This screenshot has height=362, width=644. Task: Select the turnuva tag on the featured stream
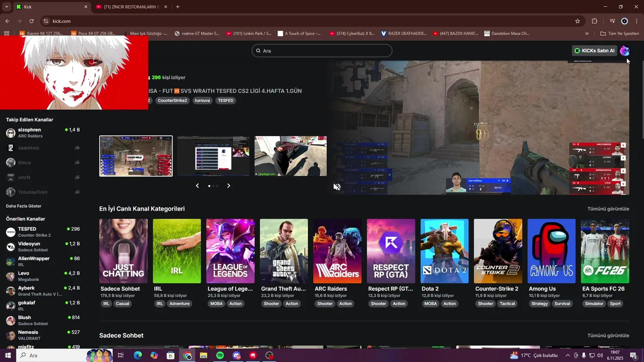click(202, 101)
